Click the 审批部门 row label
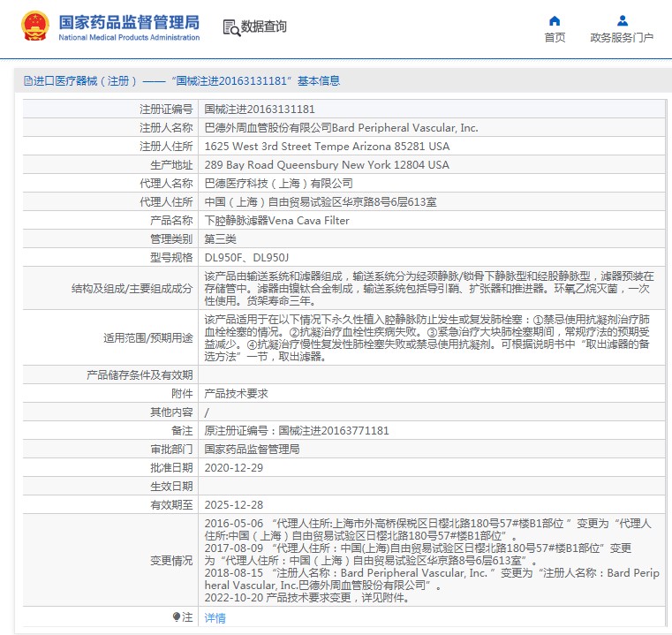672x635 pixels. click(171, 449)
